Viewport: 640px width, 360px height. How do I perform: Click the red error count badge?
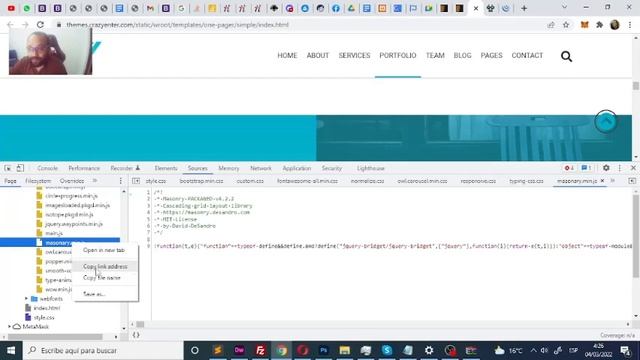[569, 168]
